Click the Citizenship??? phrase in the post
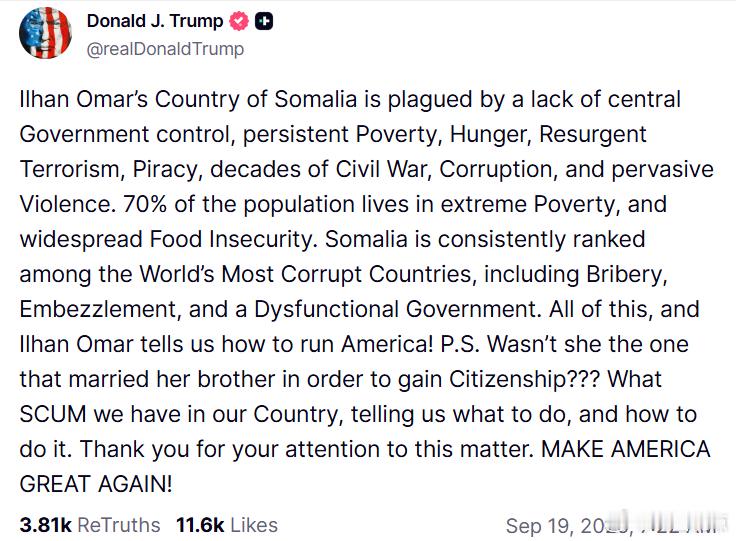Image resolution: width=736 pixels, height=541 pixels. (x=524, y=379)
